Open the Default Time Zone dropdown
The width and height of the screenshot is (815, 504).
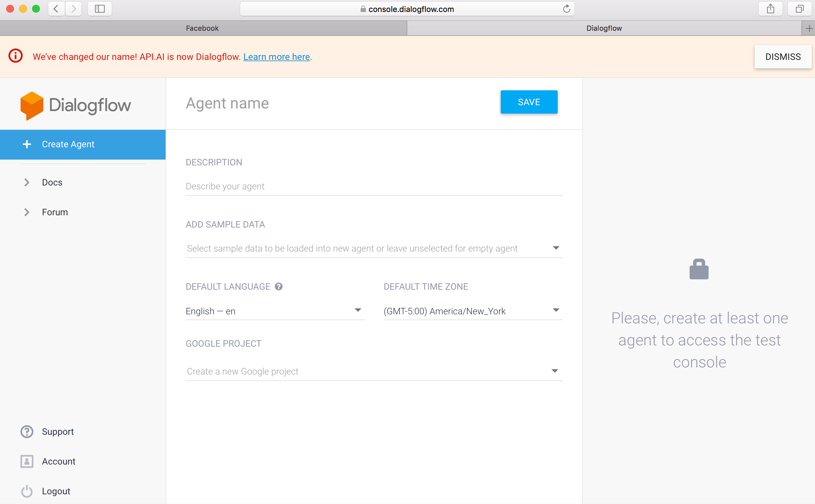point(472,311)
